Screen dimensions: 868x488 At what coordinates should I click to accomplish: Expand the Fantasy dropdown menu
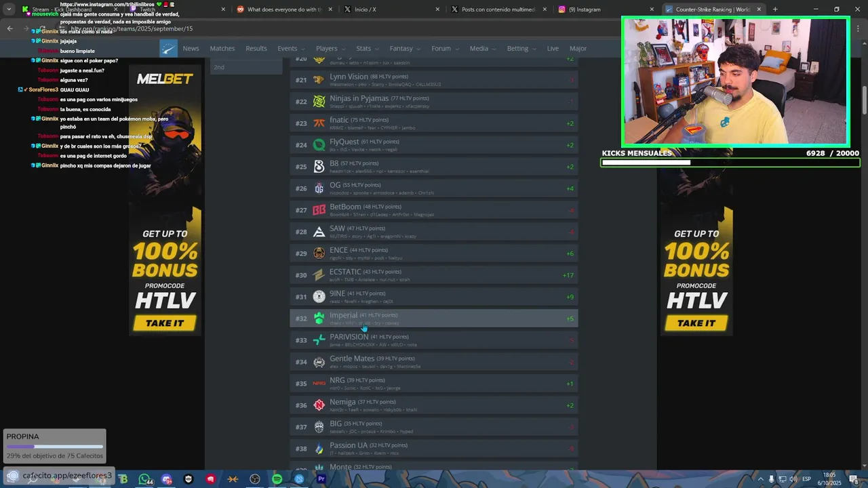pos(405,49)
